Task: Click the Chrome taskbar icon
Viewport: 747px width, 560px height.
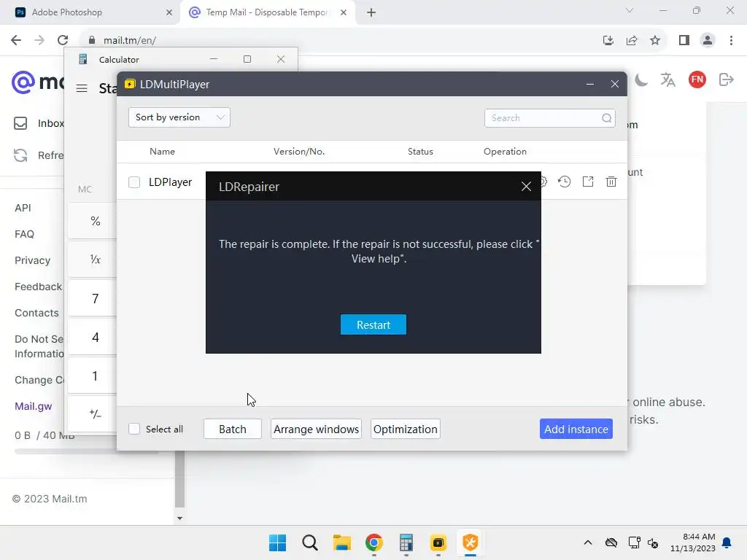Action: point(374,542)
